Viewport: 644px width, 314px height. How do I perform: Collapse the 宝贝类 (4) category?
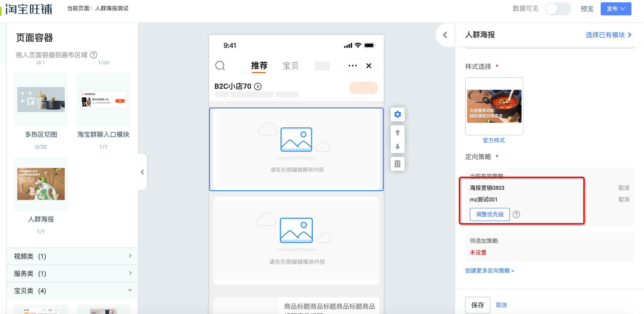pyautogui.click(x=72, y=291)
